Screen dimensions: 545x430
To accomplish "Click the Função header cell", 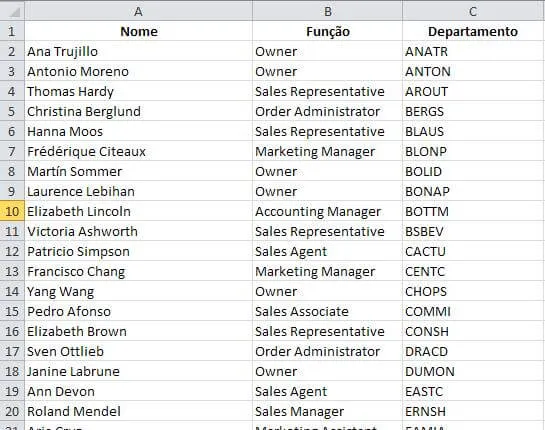I will tap(327, 31).
